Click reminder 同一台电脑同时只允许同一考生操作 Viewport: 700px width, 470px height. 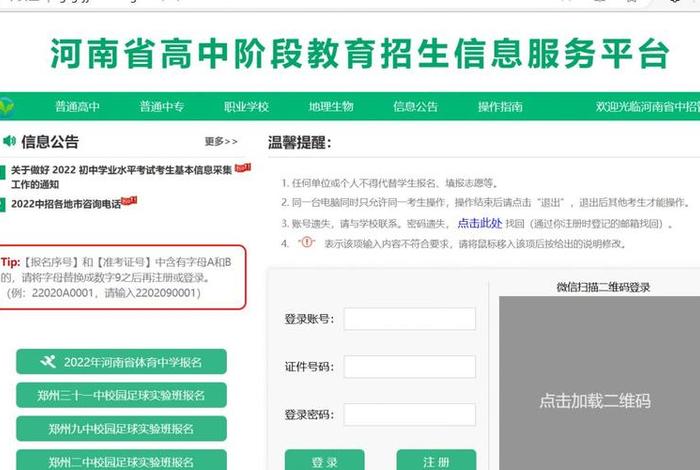click(x=491, y=203)
